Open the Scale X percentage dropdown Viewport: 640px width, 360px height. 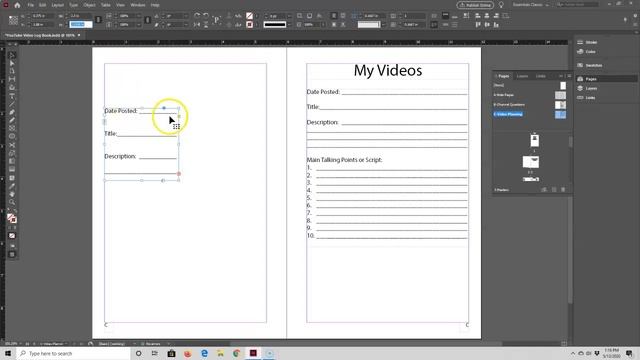139,16
